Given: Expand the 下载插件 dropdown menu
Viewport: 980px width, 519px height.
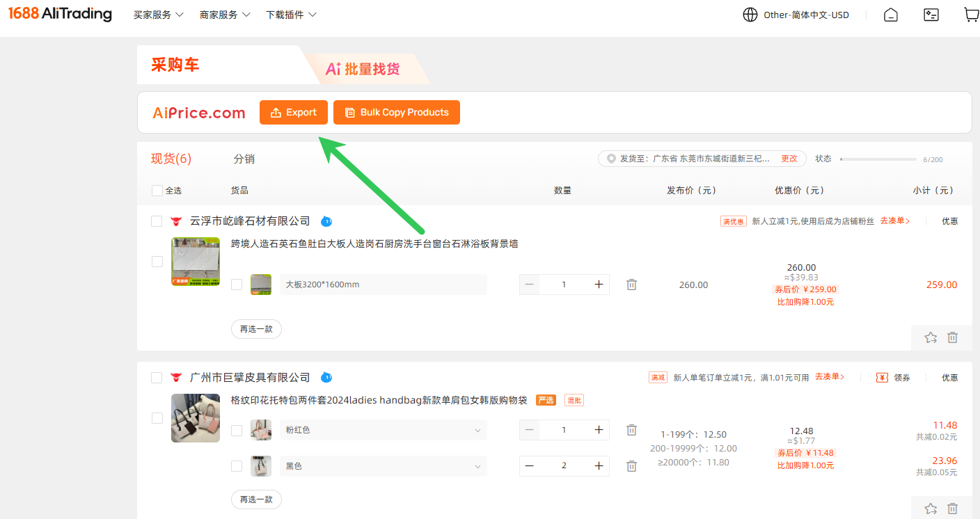Looking at the screenshot, I should [x=291, y=15].
